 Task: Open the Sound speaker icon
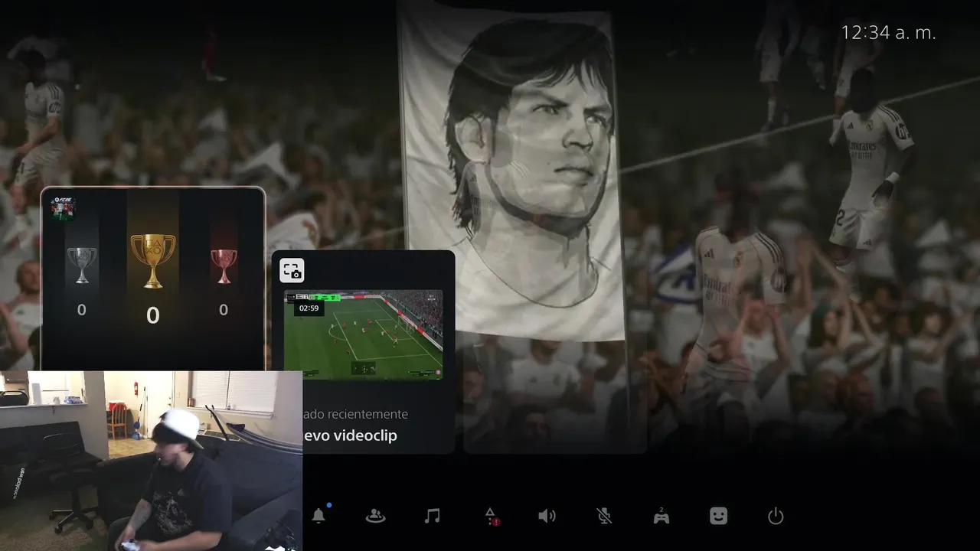[547, 516]
